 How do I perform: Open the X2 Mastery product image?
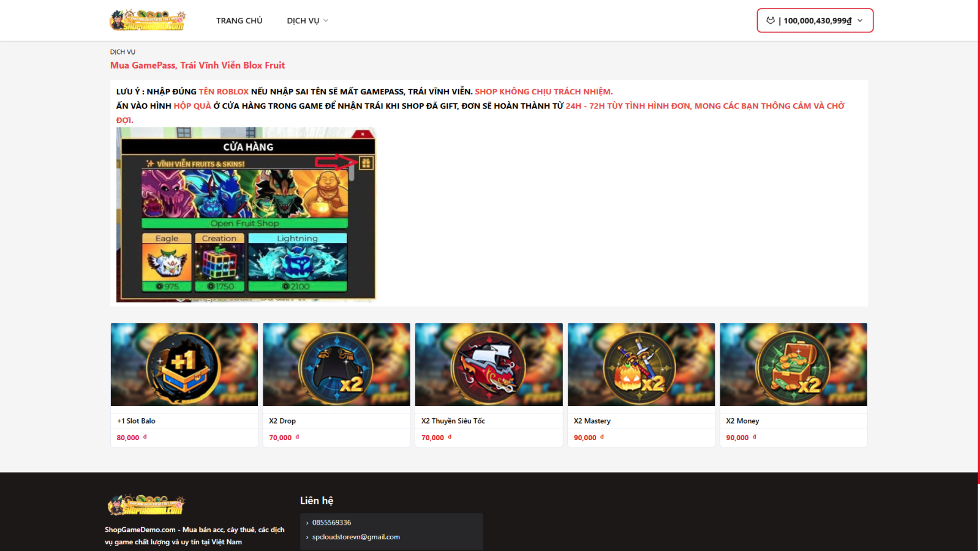coord(641,364)
